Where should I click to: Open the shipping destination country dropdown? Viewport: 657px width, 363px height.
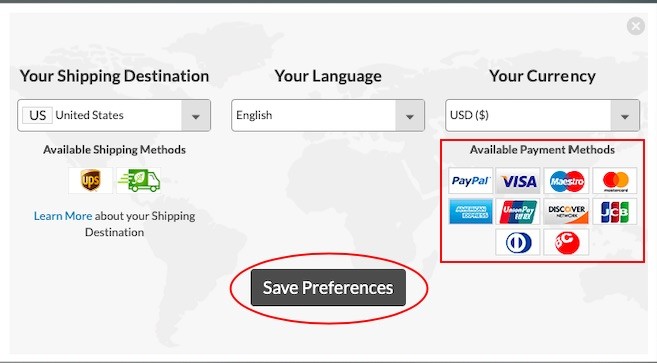pyautogui.click(x=114, y=115)
